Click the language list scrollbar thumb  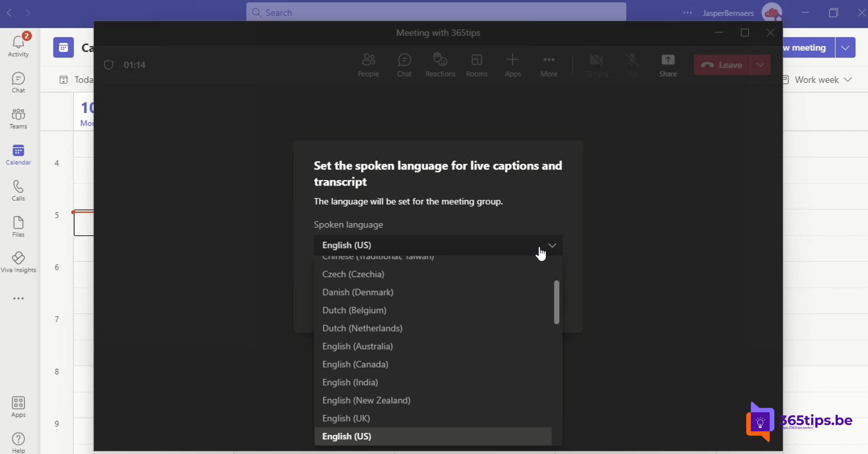(557, 302)
